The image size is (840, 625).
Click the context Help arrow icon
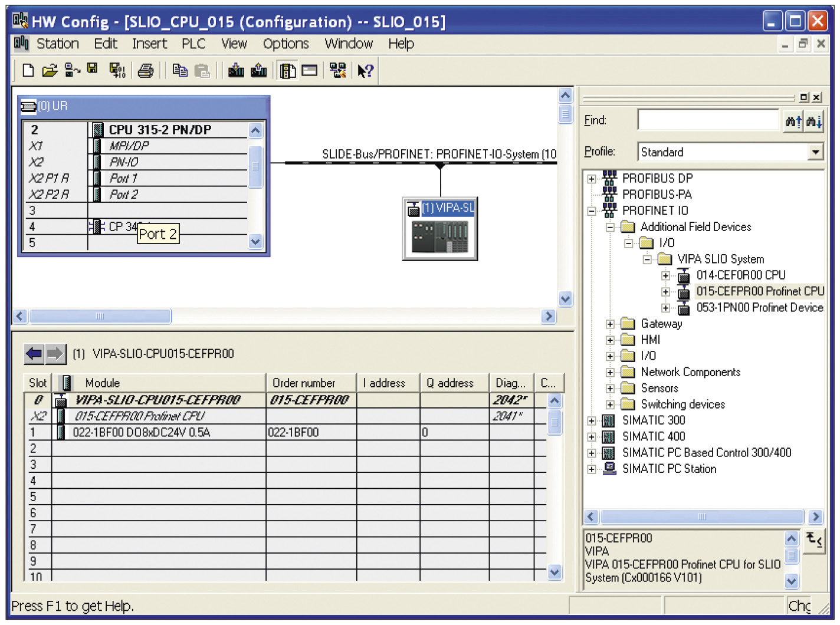(365, 71)
